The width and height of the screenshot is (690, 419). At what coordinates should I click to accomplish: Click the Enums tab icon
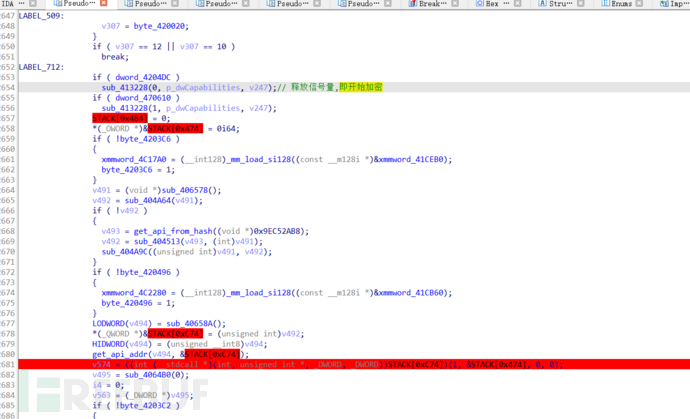pos(605,5)
